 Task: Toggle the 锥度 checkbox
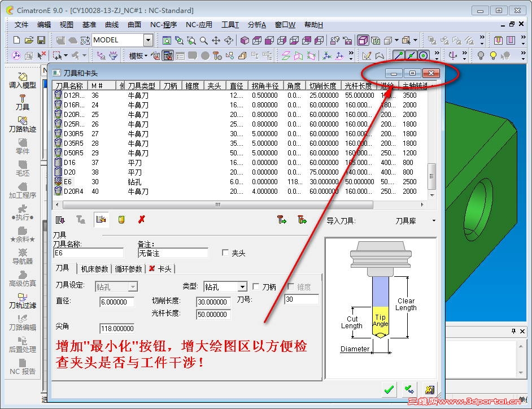pos(291,286)
